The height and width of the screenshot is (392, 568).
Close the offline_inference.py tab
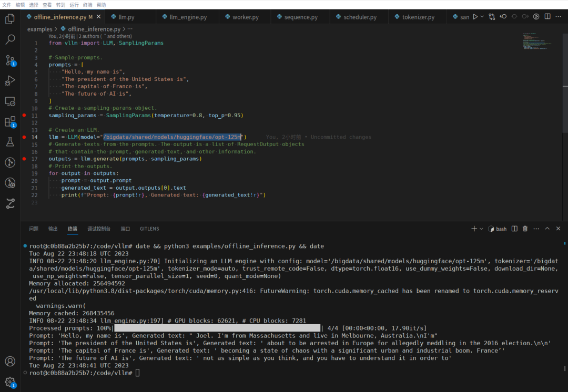[98, 17]
